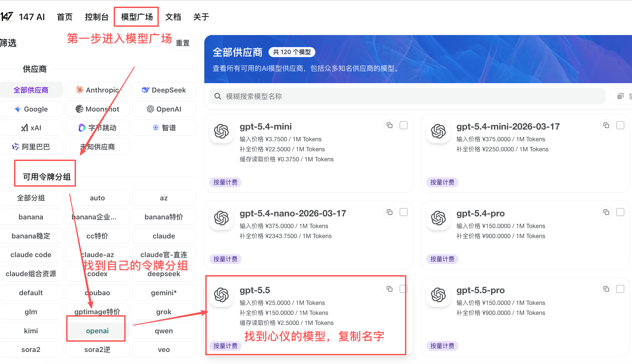
Task: Copy the gpt-5.4-mini-2026-03-17 model name
Action: click(606, 125)
